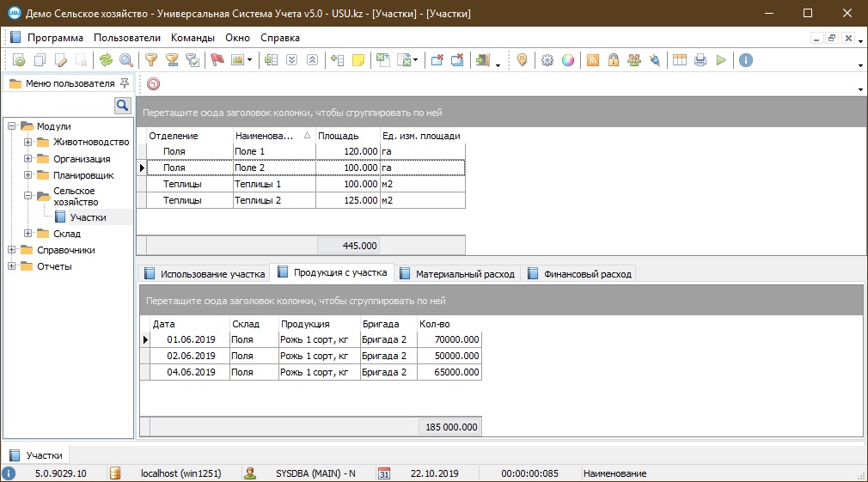Image resolution: width=868 pixels, height=482 pixels.
Task: Click the red flag toolbar icon
Action: click(x=217, y=60)
